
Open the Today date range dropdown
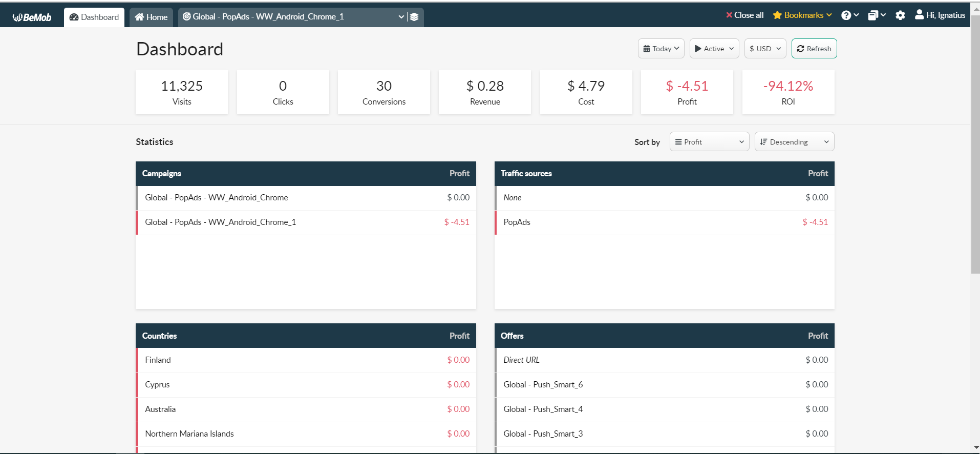pos(661,49)
